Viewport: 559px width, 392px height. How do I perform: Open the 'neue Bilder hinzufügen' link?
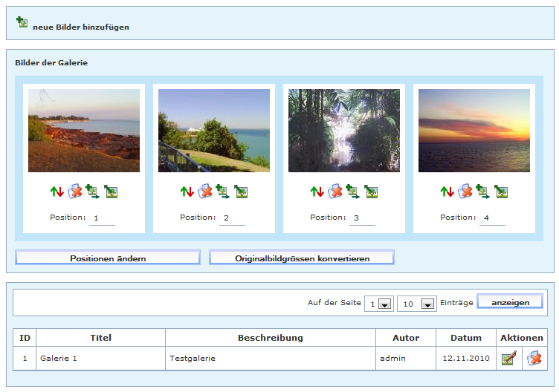[80, 27]
